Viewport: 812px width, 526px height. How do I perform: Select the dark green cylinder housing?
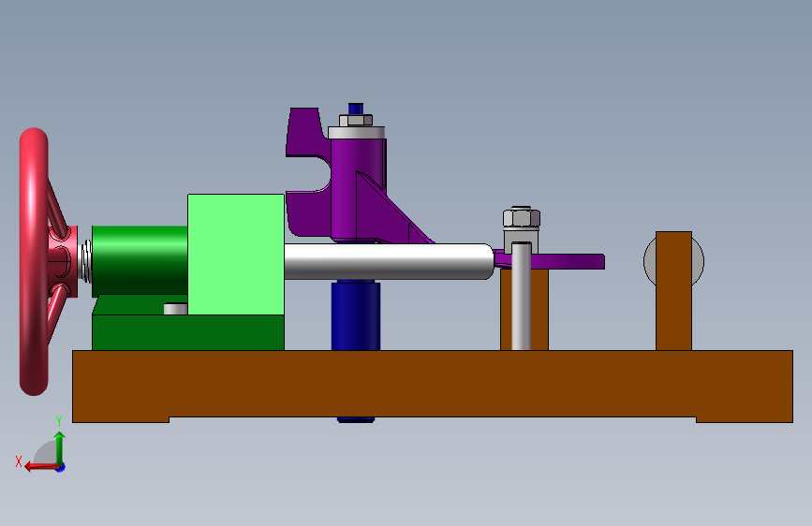[x=140, y=260]
